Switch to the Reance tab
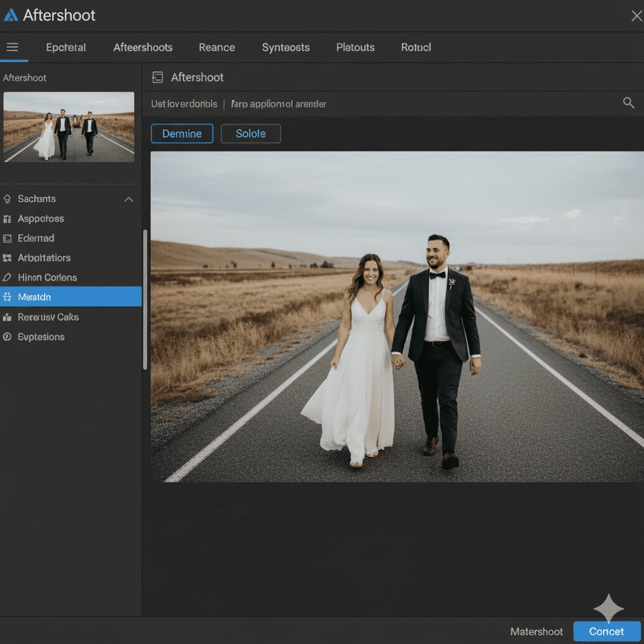This screenshot has width=644, height=644. click(216, 47)
